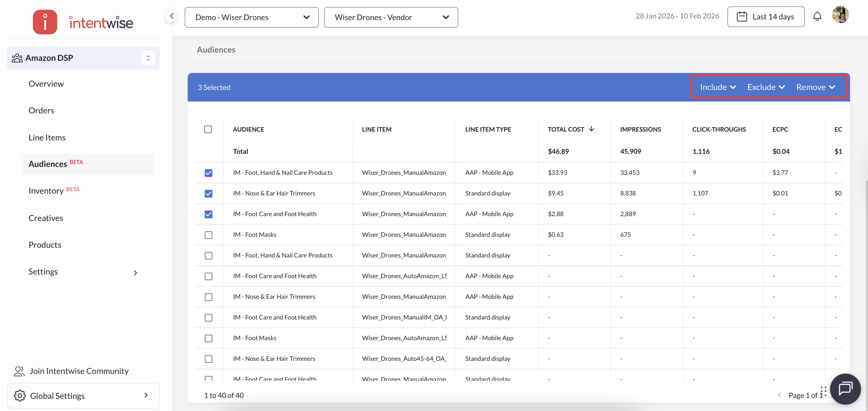
Task: Expand the Include dropdown
Action: [718, 87]
